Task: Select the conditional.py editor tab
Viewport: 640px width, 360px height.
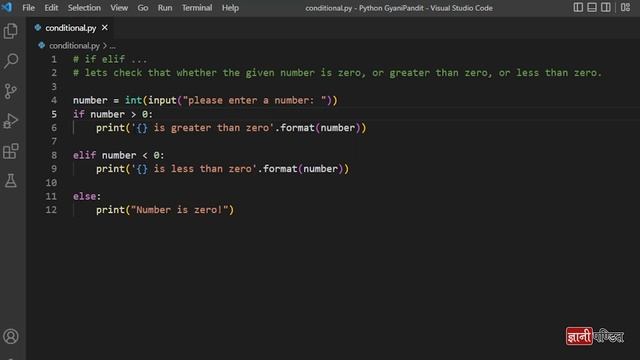Action: (x=70, y=28)
